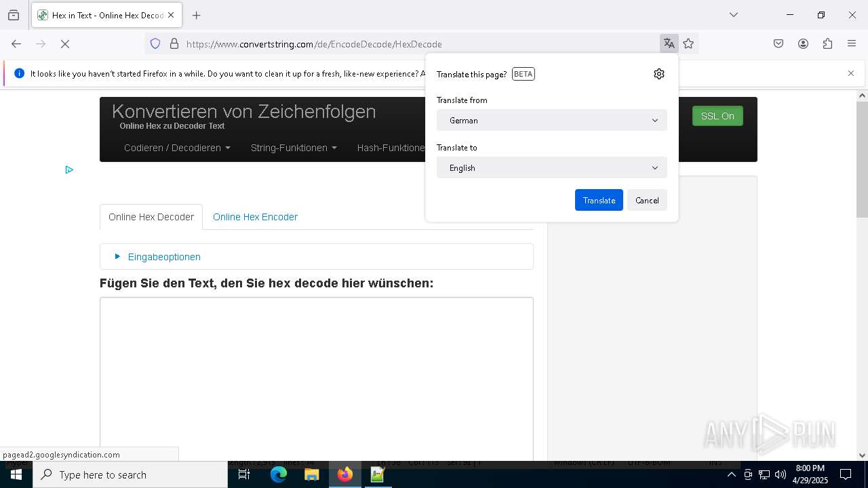The width and height of the screenshot is (868, 488).
Task: Open the notification center icon
Action: point(846,474)
